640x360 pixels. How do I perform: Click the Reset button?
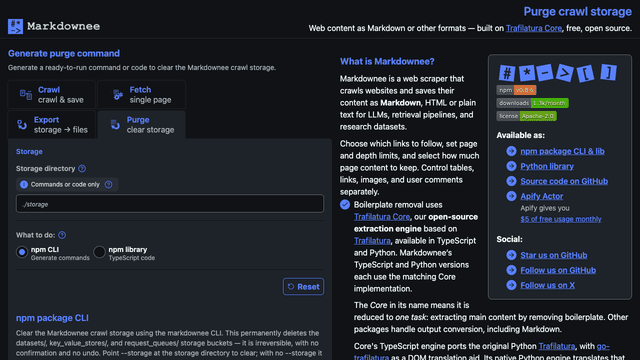point(303,287)
